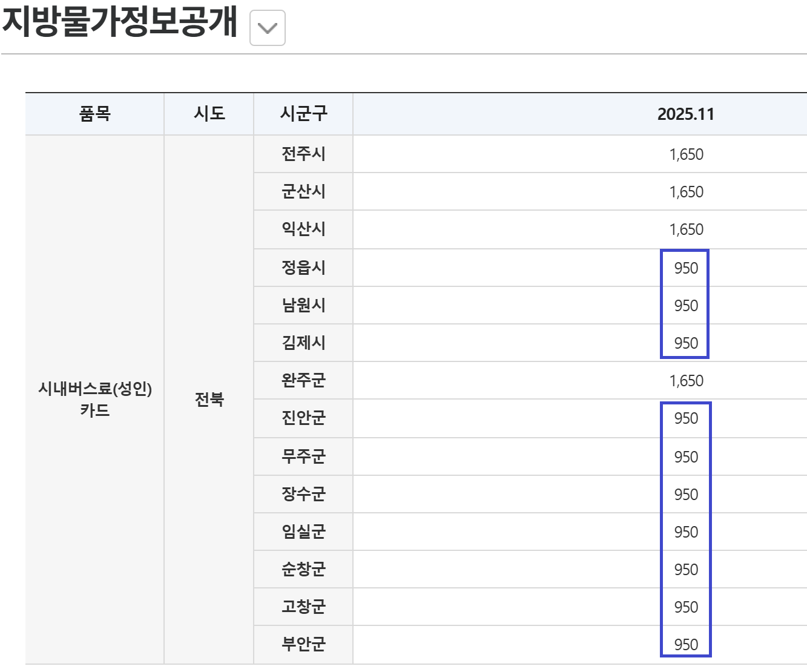Image resolution: width=807 pixels, height=672 pixels.
Task: Click the 김제시 row label
Action: [x=303, y=343]
